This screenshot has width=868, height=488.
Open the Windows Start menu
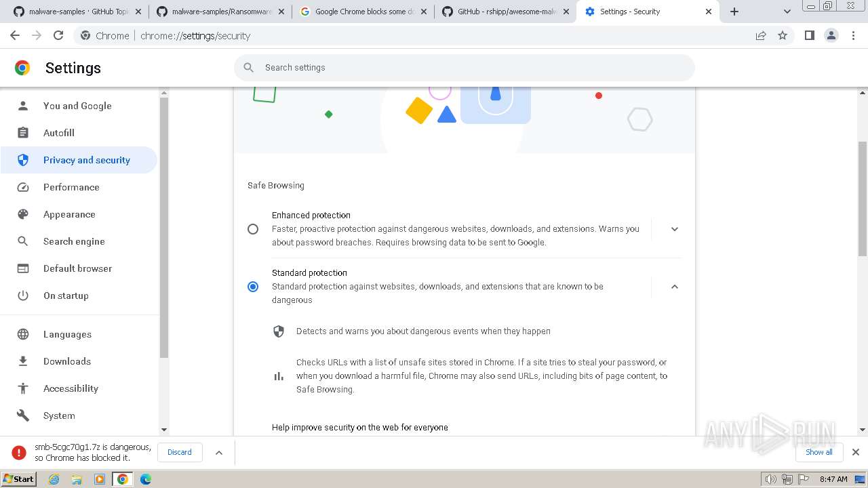tap(19, 479)
